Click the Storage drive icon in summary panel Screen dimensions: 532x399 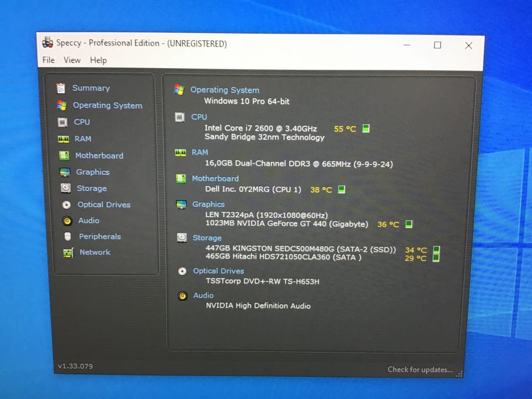[x=182, y=238]
